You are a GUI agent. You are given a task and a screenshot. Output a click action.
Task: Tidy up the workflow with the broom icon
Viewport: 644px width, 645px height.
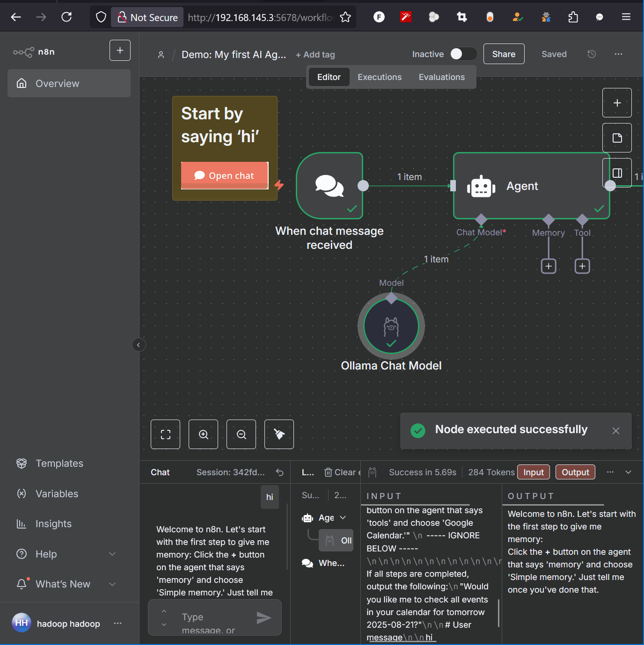[279, 435]
